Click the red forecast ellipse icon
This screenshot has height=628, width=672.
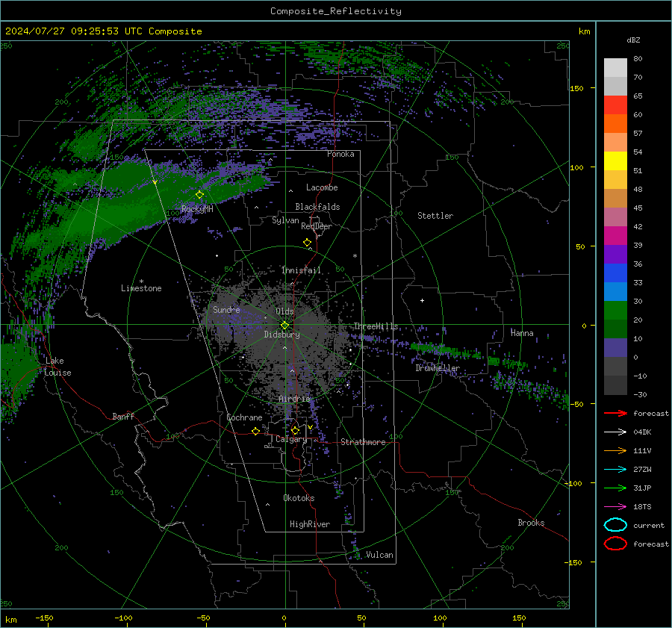click(x=615, y=544)
